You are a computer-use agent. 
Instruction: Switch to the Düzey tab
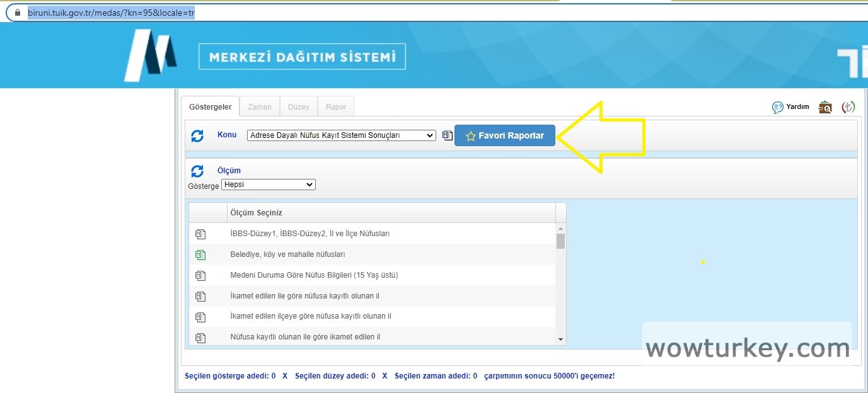298,107
